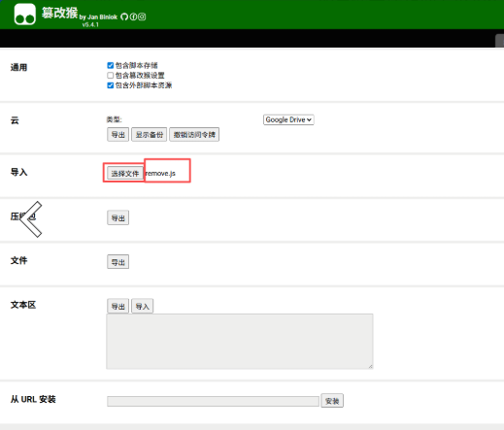Click the 文本区 section label
The image size is (504, 430).
point(23,305)
